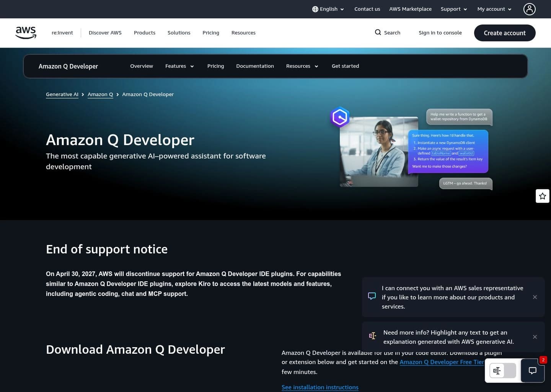This screenshot has width=551, height=392.
Task: Expand the Features dropdown
Action: click(x=179, y=66)
